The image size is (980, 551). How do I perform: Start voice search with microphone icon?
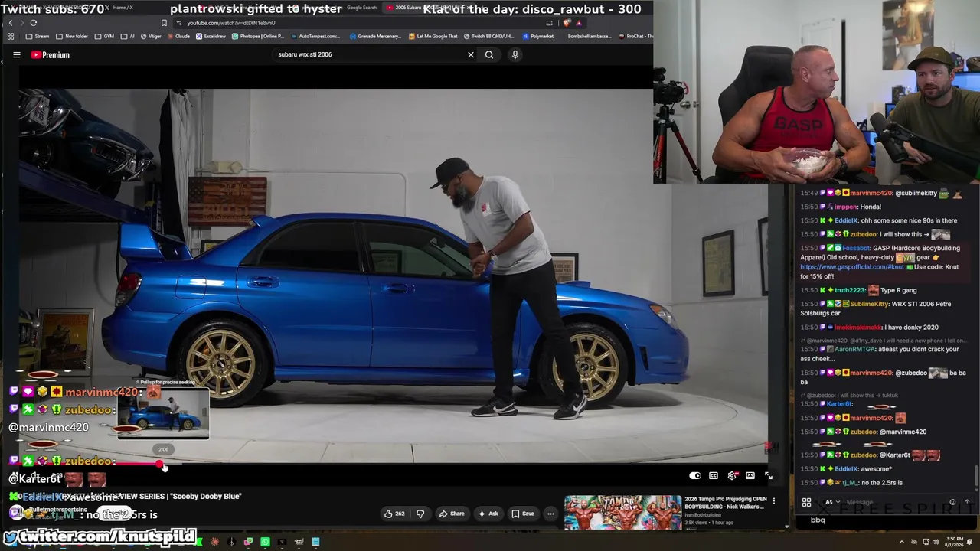[515, 54]
